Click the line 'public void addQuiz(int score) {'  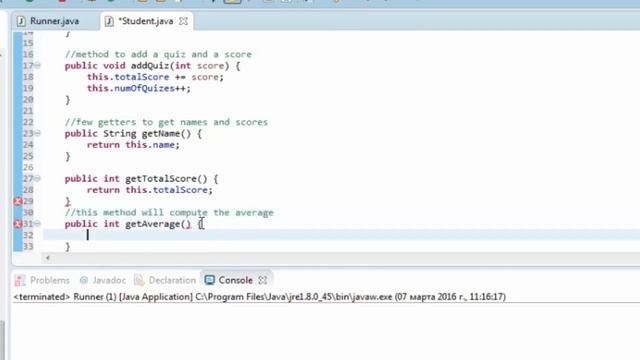(x=152, y=66)
